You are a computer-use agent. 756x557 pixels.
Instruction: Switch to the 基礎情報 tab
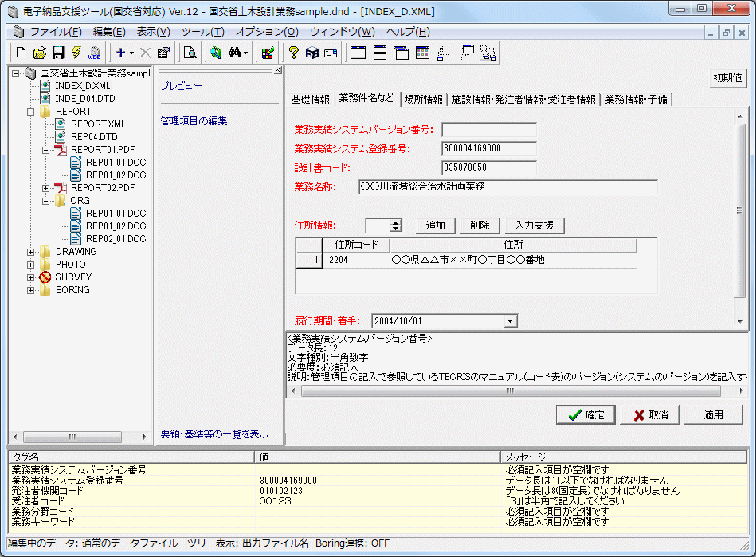pyautogui.click(x=310, y=100)
